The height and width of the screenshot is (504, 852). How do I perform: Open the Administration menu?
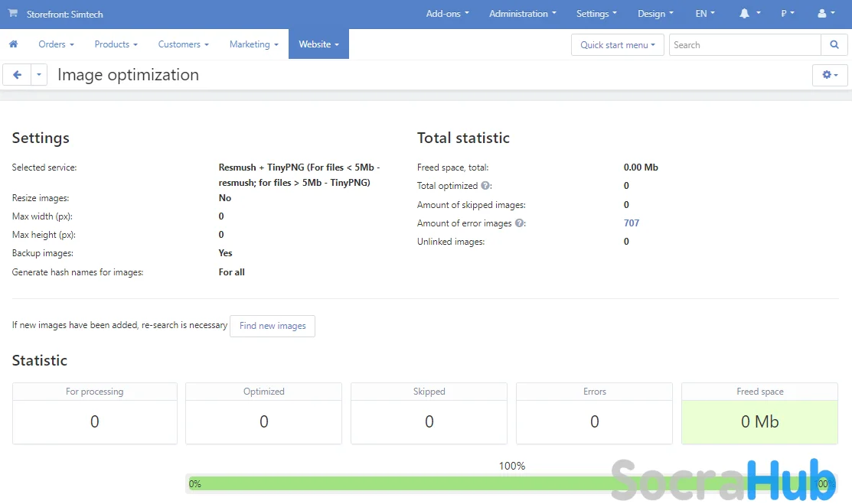point(522,14)
